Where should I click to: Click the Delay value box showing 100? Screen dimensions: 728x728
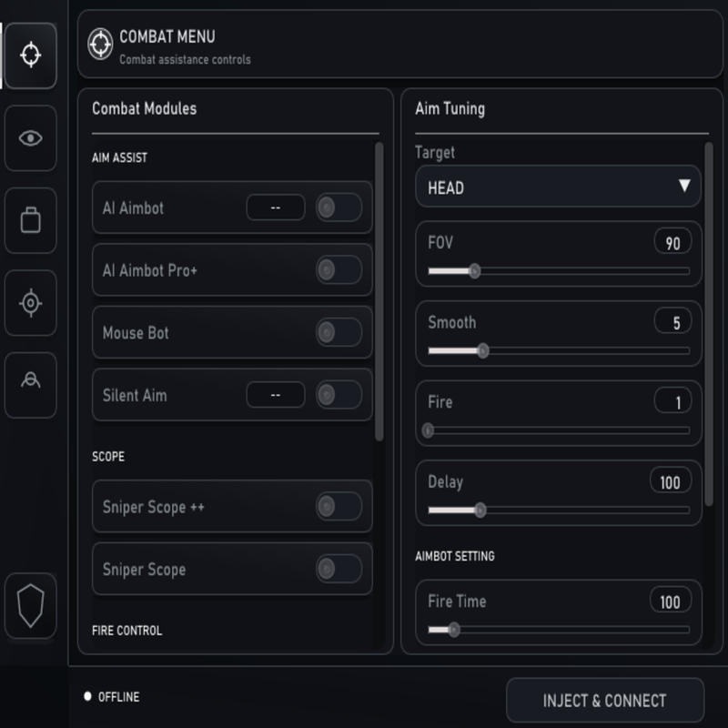pos(671,480)
